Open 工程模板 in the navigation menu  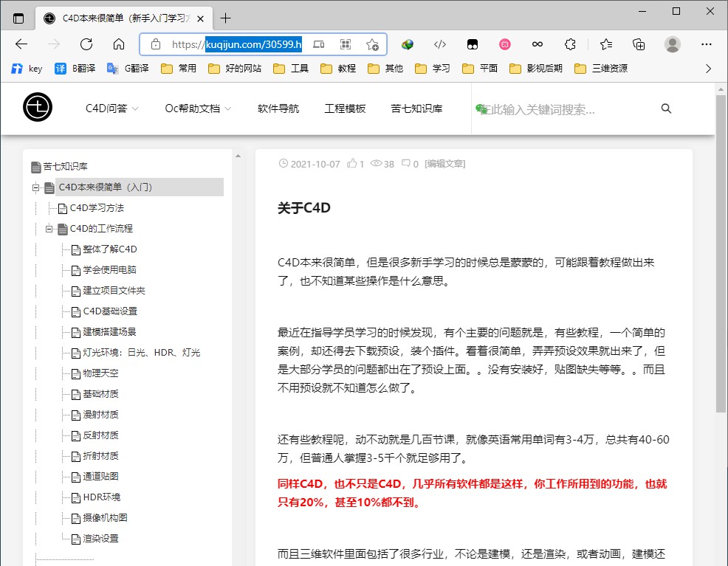(x=345, y=108)
